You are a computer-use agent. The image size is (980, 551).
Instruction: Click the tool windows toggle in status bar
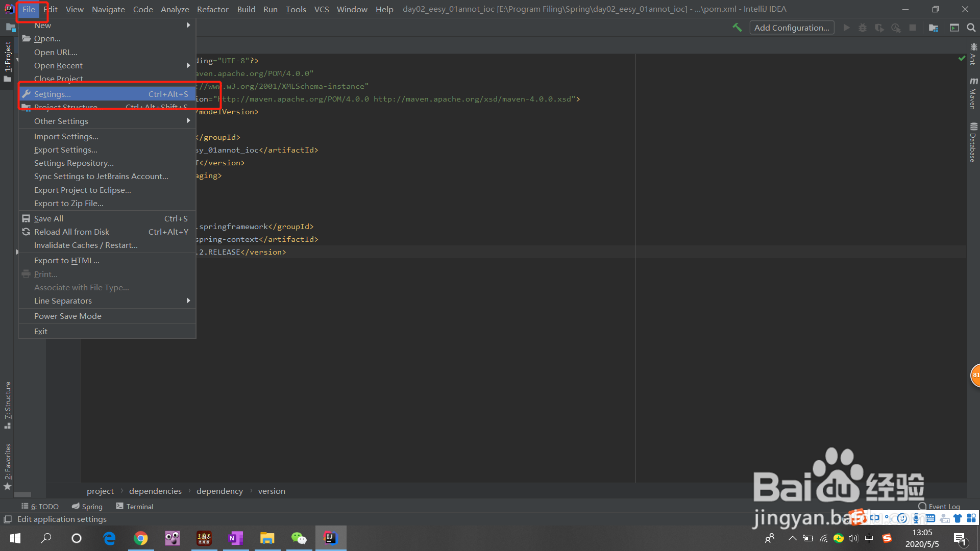[x=8, y=519]
